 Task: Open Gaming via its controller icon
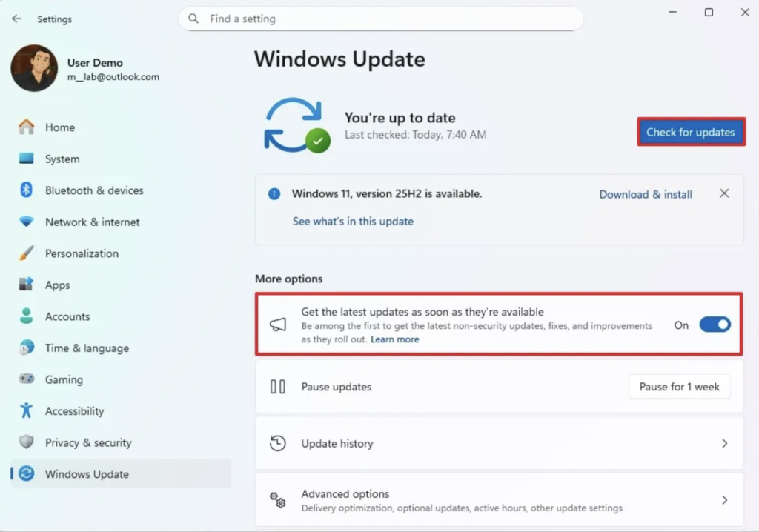[27, 379]
